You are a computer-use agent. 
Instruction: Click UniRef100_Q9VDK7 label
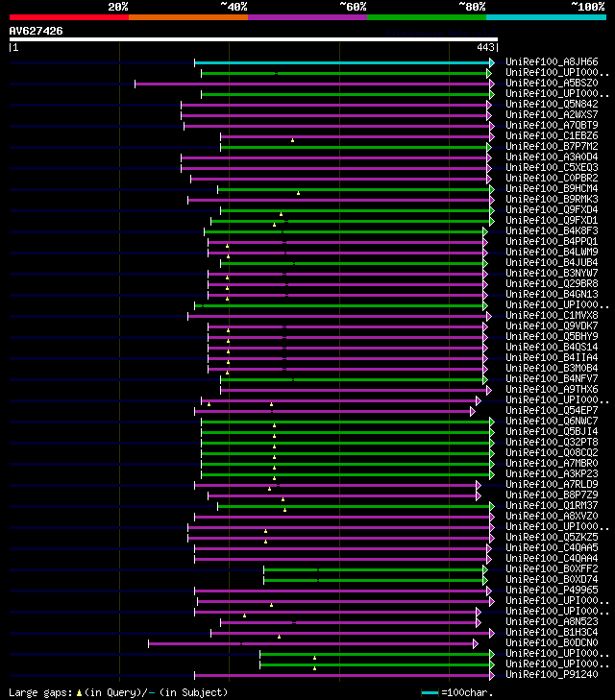(x=552, y=326)
